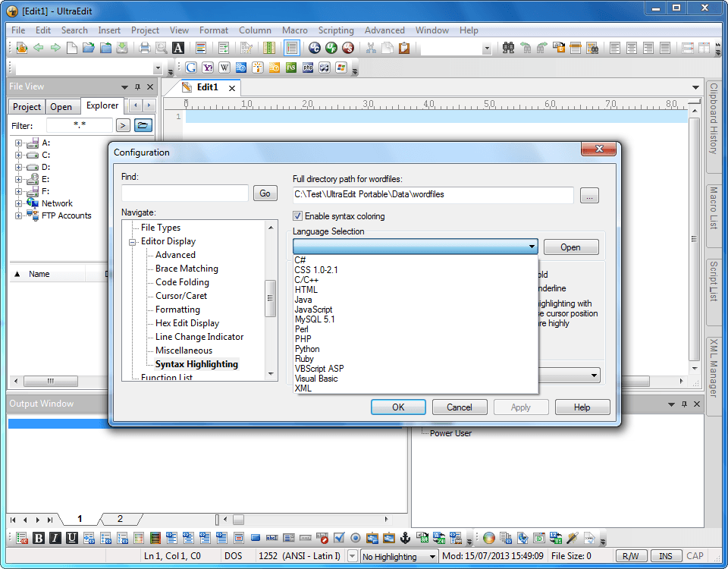
Task: Click the HTML Underline U icon
Action: (72, 538)
